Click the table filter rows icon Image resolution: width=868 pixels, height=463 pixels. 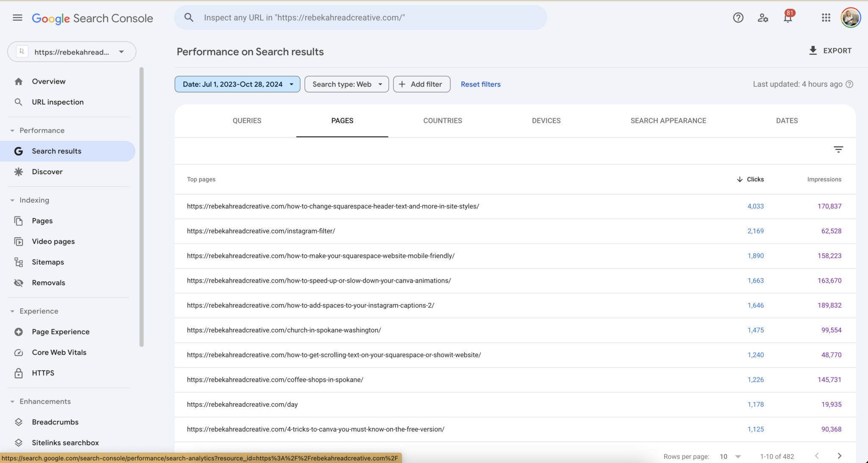pyautogui.click(x=838, y=150)
